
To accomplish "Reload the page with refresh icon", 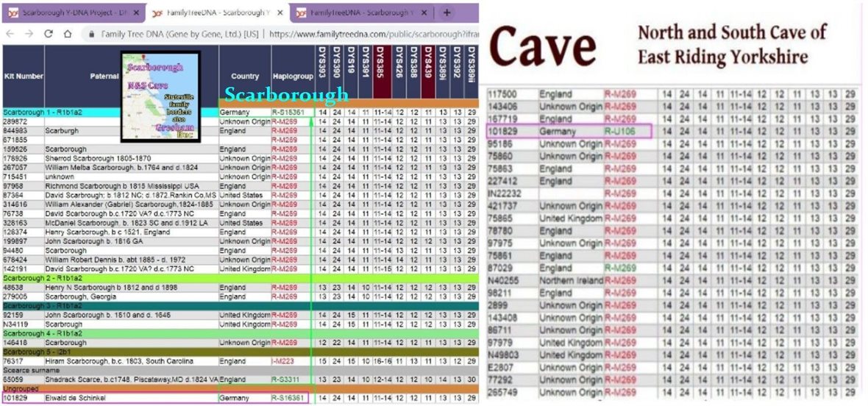I will [49, 34].
